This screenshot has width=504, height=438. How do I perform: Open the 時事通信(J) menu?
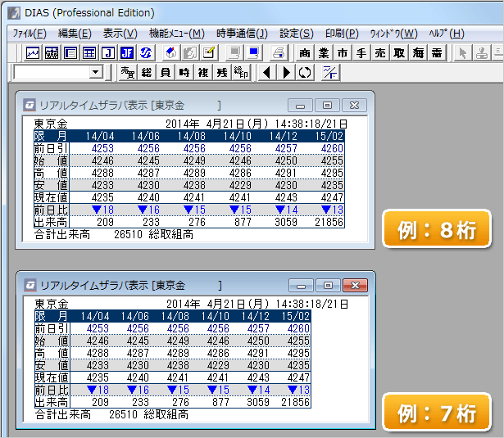(x=242, y=34)
